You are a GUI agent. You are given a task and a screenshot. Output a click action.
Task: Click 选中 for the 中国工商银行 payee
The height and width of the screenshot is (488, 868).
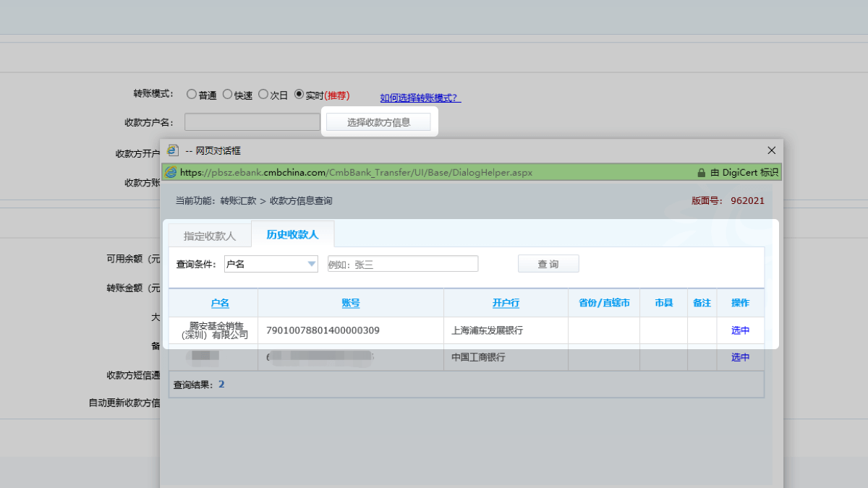click(740, 357)
